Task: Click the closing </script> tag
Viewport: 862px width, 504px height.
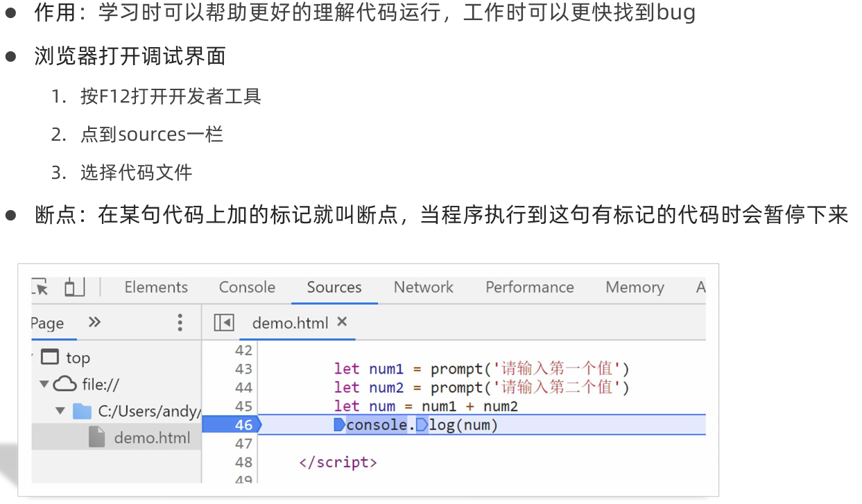Action: click(x=338, y=462)
